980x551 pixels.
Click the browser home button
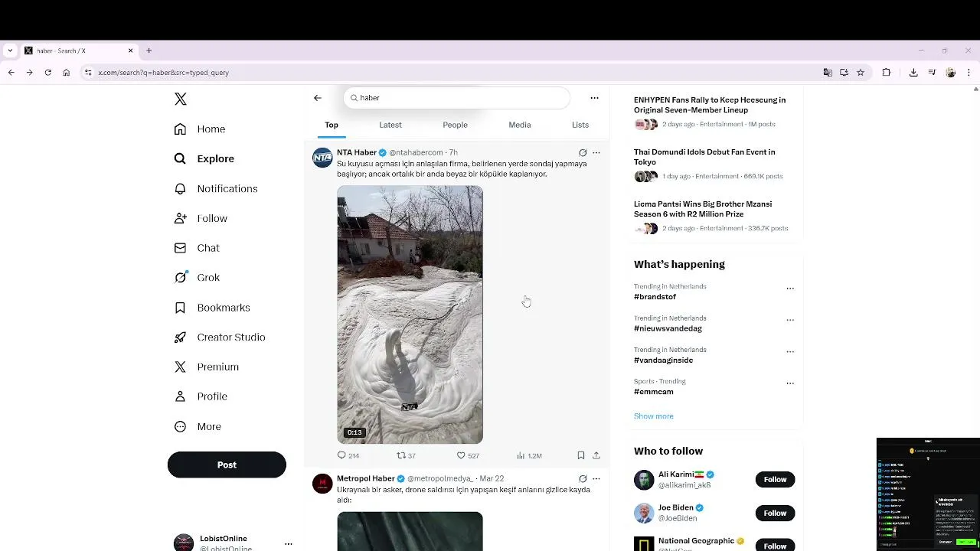(67, 73)
